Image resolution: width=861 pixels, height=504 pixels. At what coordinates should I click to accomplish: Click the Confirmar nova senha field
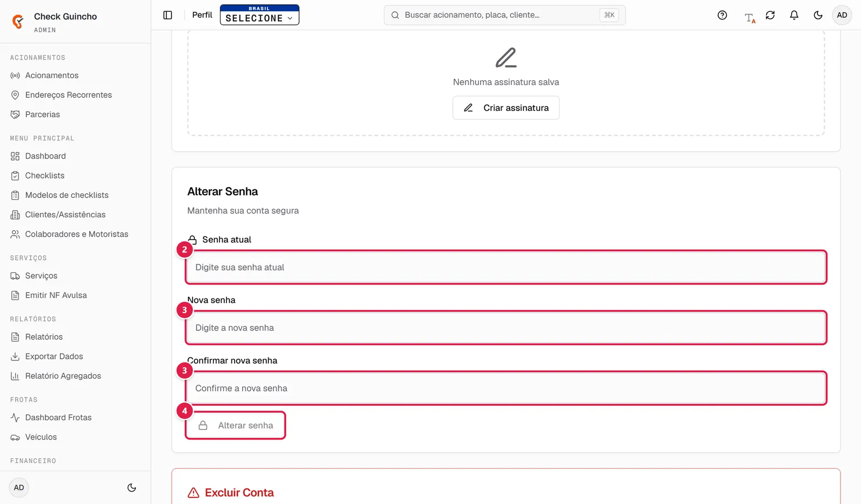coord(506,388)
